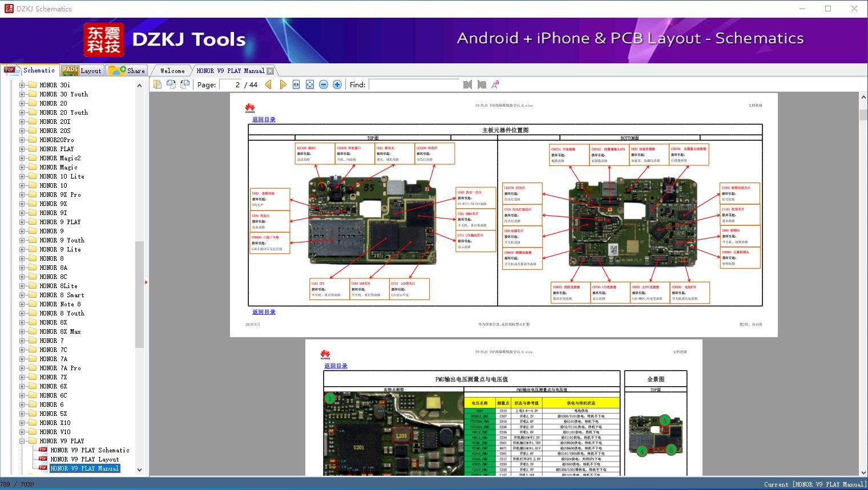The height and width of the screenshot is (490, 868).
Task: Click the red sidebar collapse arrow
Action: pyautogui.click(x=146, y=282)
